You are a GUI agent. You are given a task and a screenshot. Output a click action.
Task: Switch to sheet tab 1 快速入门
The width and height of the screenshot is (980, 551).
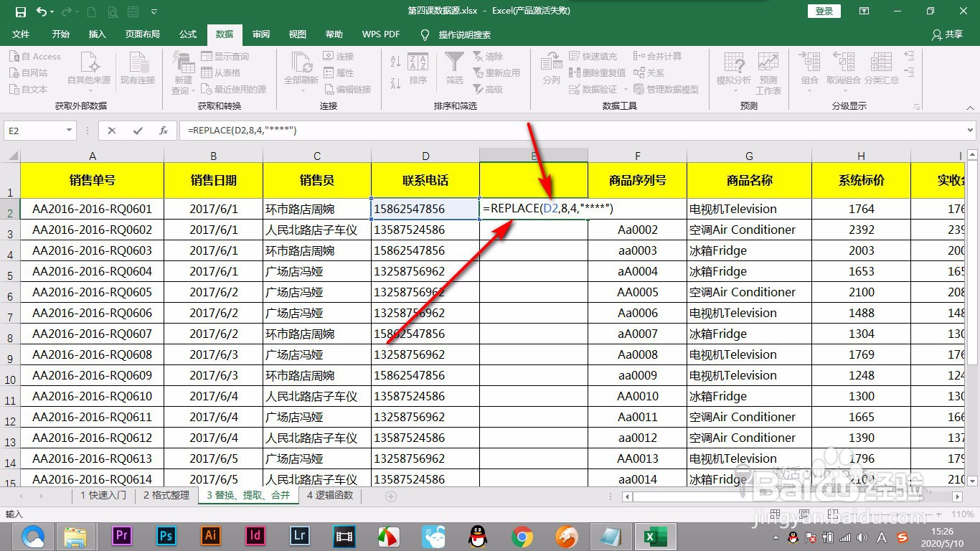(103, 495)
